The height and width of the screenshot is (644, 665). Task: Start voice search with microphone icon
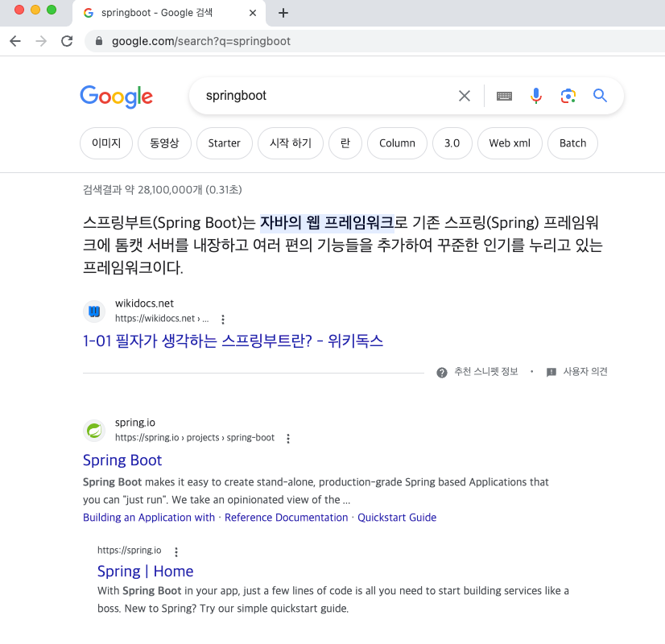pyautogui.click(x=536, y=96)
